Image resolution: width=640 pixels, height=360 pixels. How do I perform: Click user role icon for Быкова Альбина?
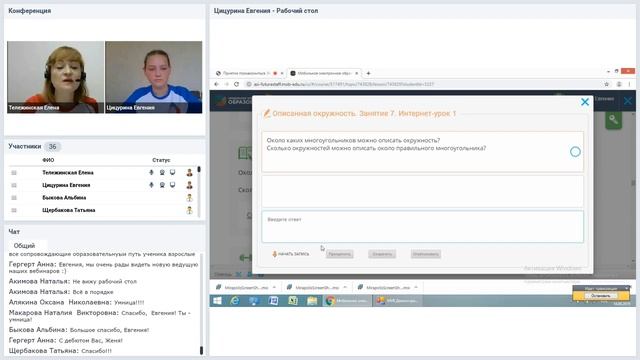click(x=189, y=198)
